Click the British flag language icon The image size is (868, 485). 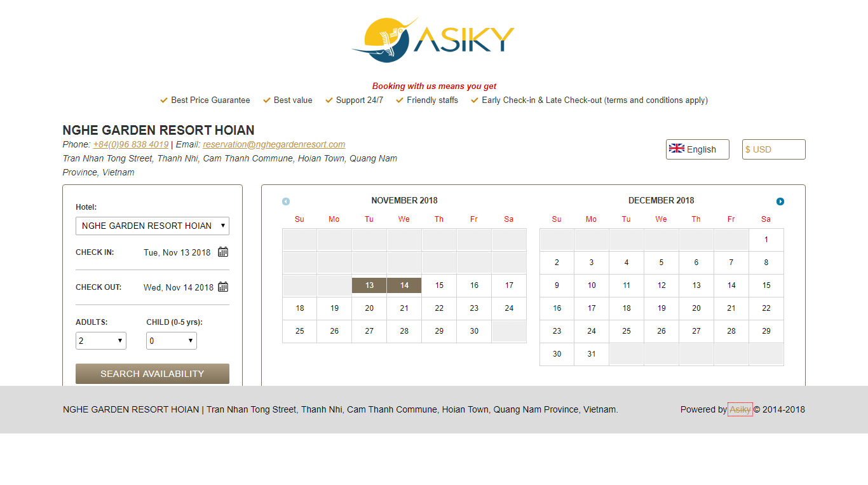[x=676, y=149]
